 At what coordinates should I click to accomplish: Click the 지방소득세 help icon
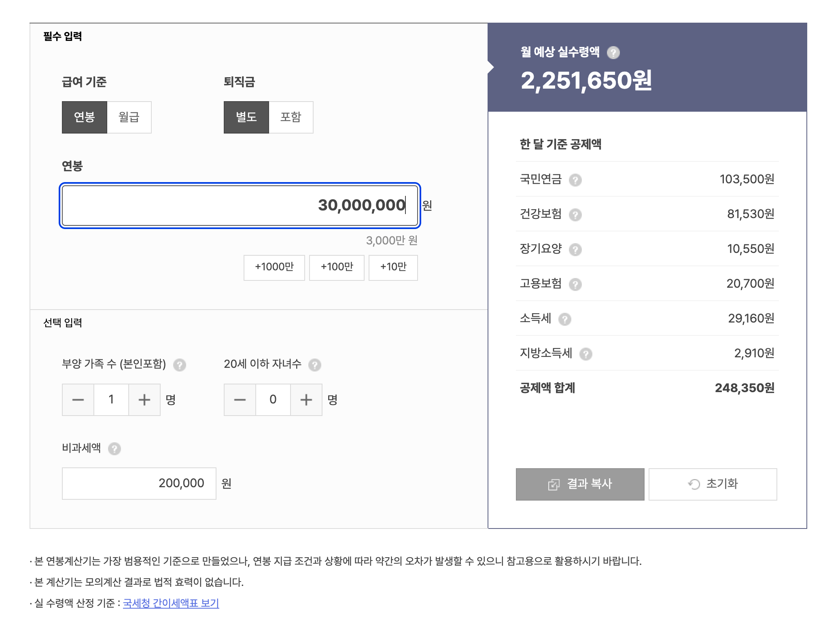coord(585,354)
